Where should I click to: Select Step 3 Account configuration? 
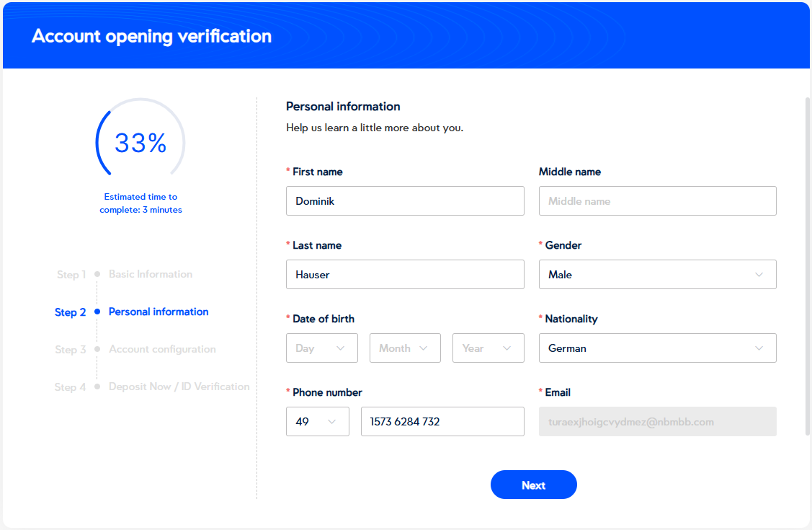pos(135,349)
